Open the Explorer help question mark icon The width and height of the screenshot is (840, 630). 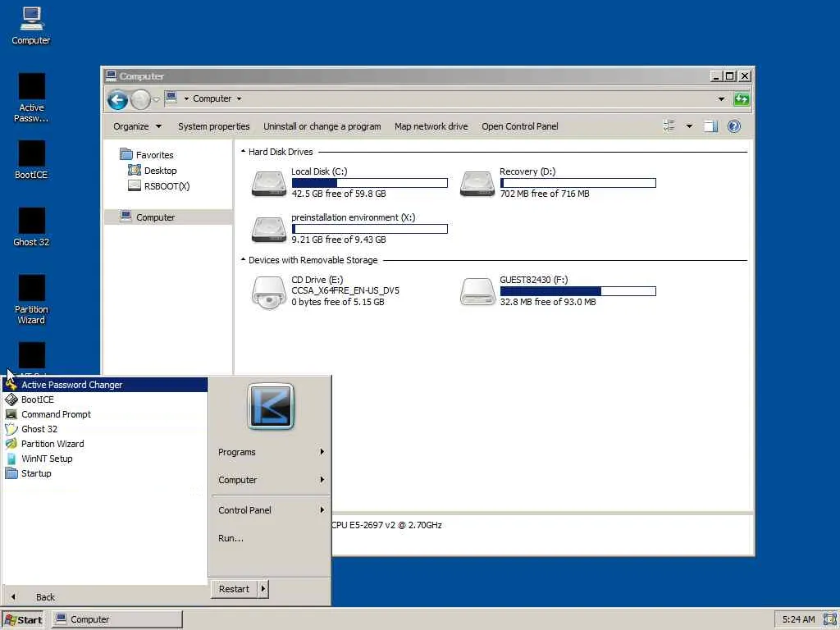[734, 126]
